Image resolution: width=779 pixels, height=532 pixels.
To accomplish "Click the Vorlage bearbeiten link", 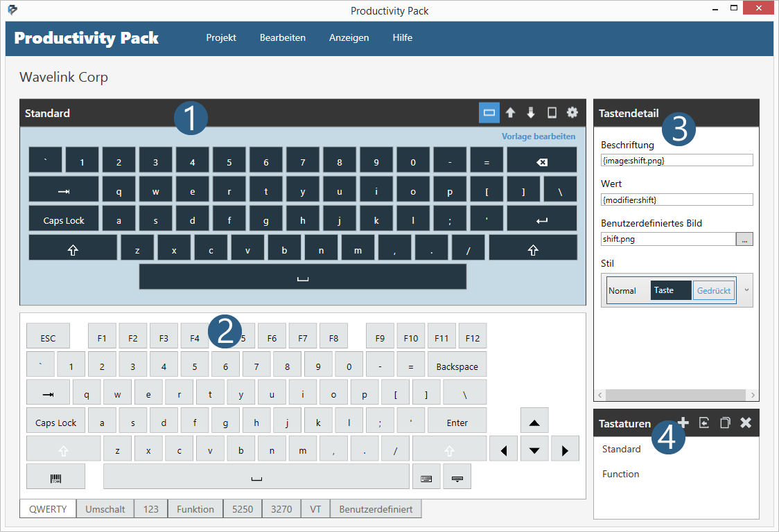I will point(538,136).
